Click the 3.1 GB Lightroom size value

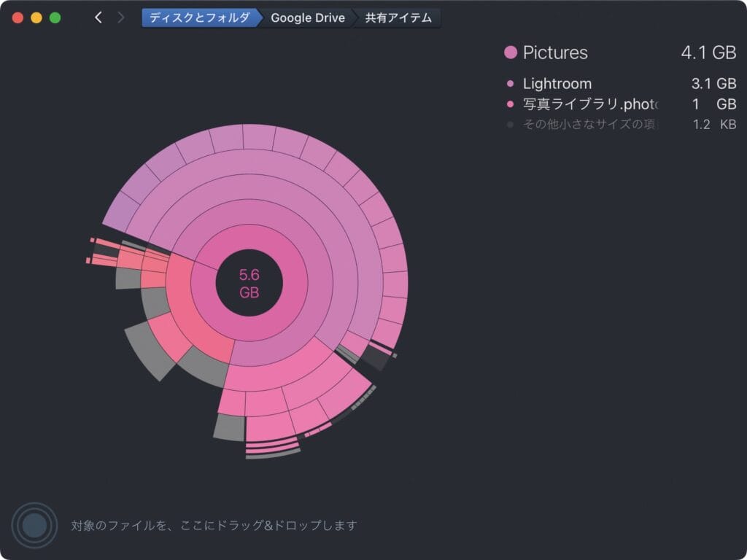[713, 84]
